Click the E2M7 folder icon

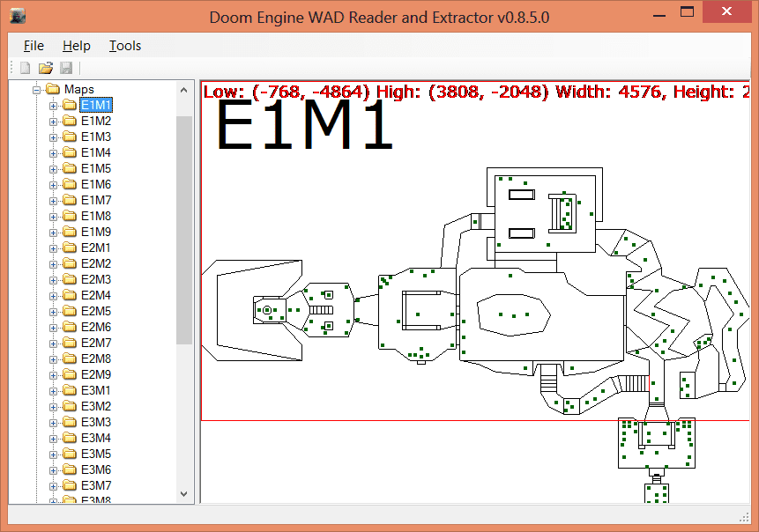tap(70, 343)
